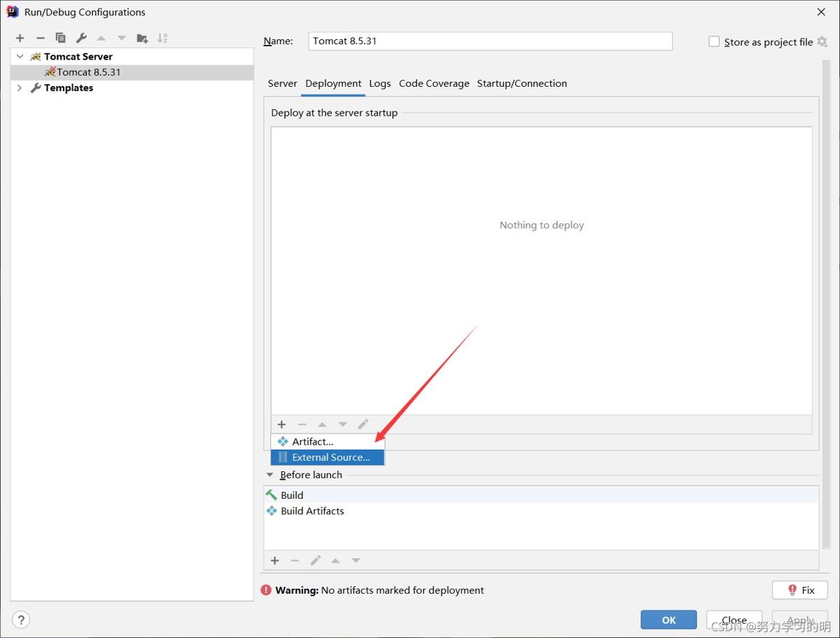Select the Tomcat Server group row
The width and height of the screenshot is (840, 638).
tap(132, 57)
